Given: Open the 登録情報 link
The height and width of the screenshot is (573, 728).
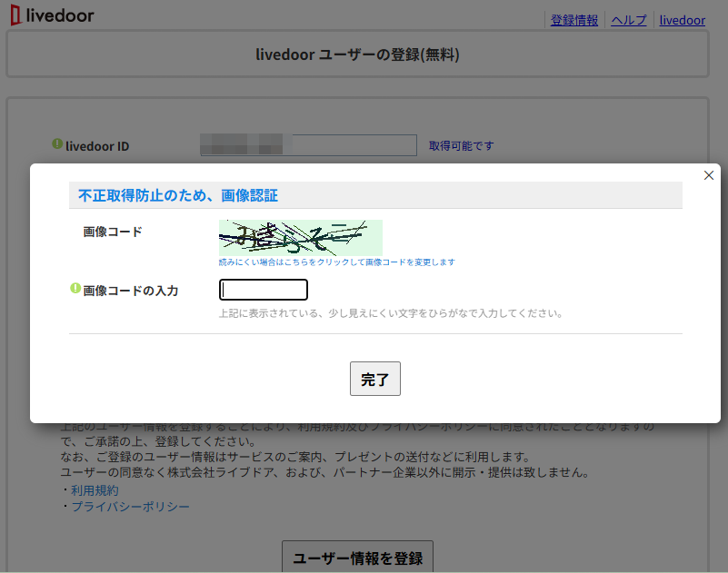Looking at the screenshot, I should [573, 20].
